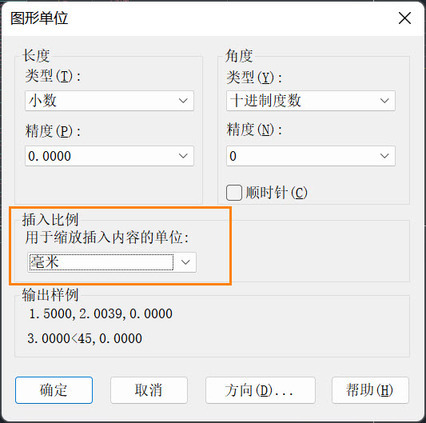Click the 顺时针(C) label text
Screen dimensions: 426x423
pyautogui.click(x=277, y=193)
